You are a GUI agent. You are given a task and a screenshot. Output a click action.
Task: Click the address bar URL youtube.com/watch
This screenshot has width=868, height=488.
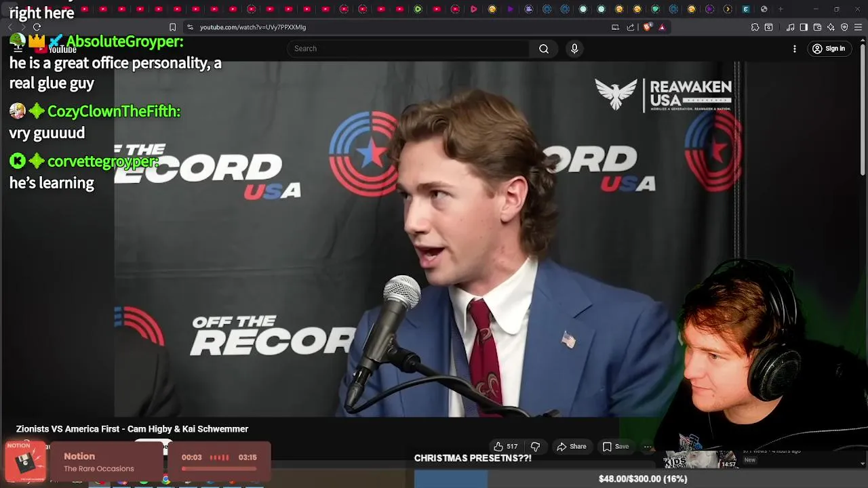253,27
